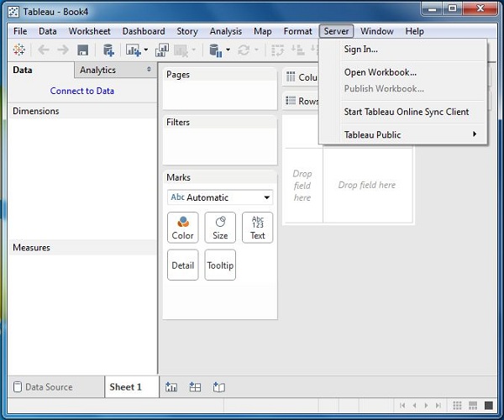The height and width of the screenshot is (420, 504).
Task: Click the Tableau start page icon
Action: coord(18,50)
